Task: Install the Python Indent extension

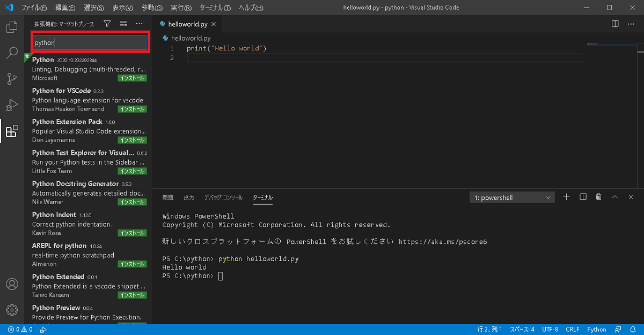Action: (133, 233)
